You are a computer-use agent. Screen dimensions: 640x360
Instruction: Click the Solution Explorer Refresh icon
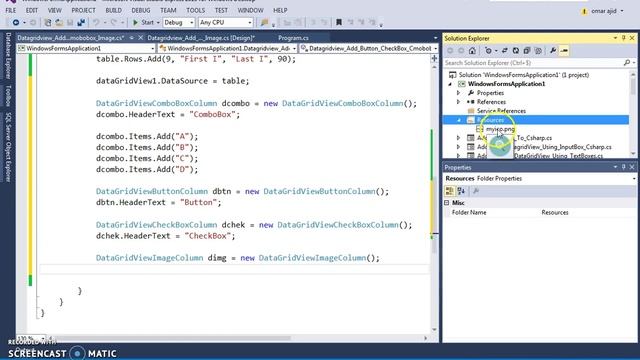(516, 51)
